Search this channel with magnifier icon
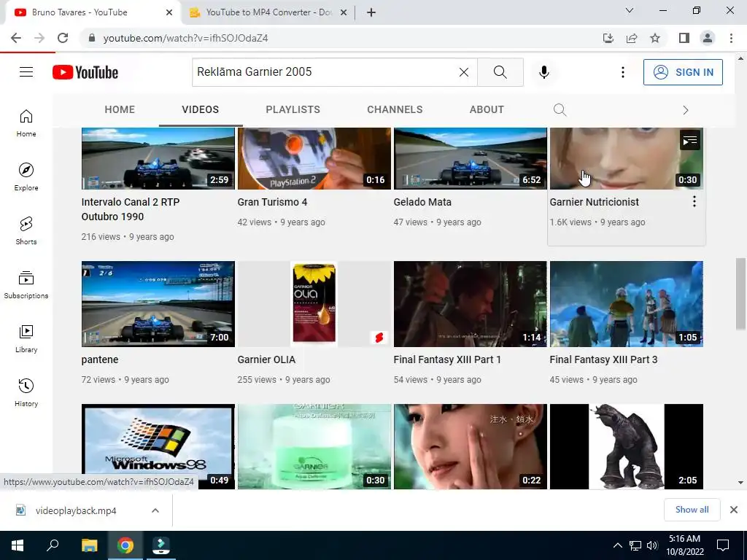 click(560, 110)
